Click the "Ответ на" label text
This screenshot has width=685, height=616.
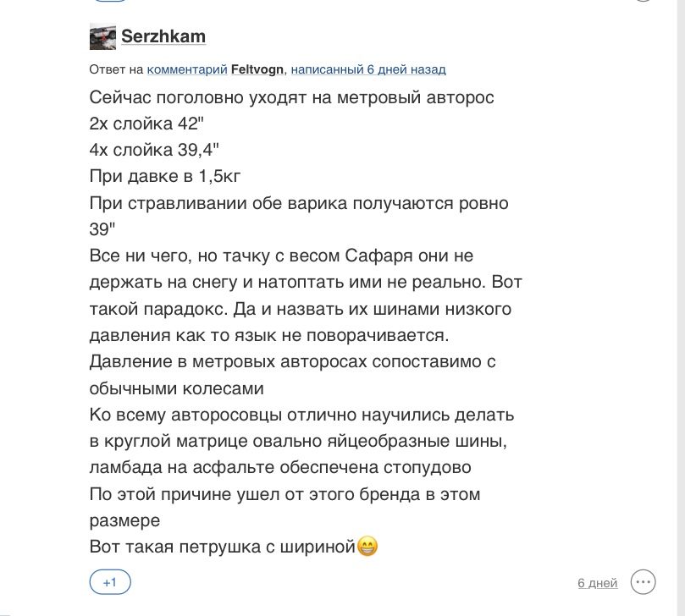[x=116, y=69]
